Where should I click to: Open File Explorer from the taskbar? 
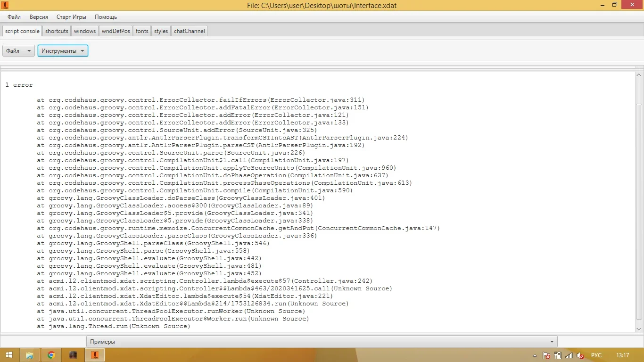click(x=29, y=355)
